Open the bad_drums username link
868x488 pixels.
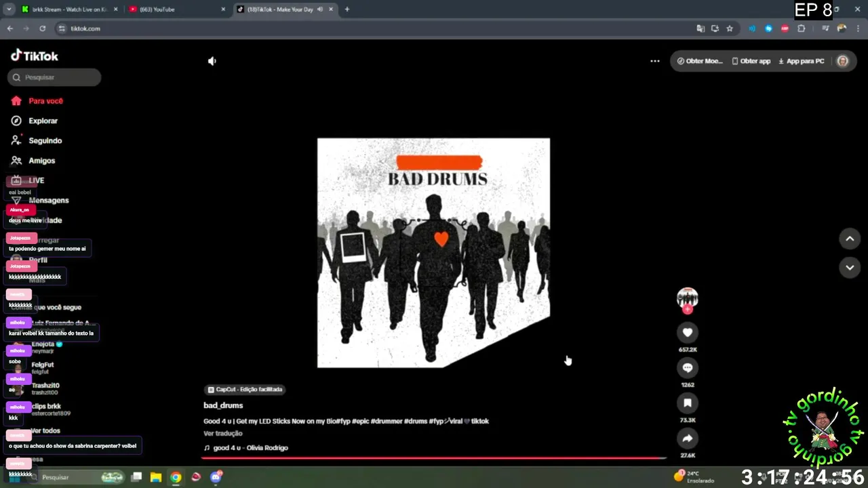tap(223, 405)
